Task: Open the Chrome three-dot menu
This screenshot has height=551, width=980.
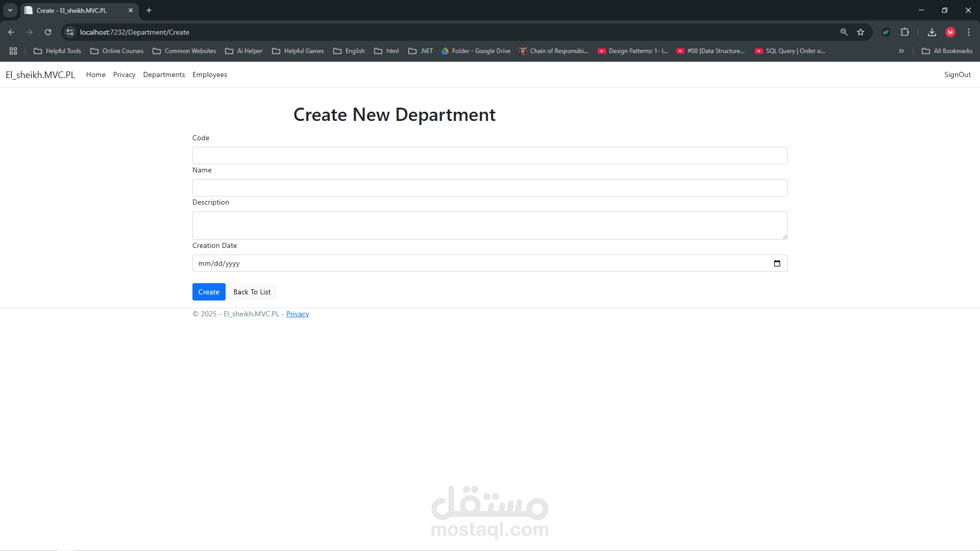Action: coord(969,32)
